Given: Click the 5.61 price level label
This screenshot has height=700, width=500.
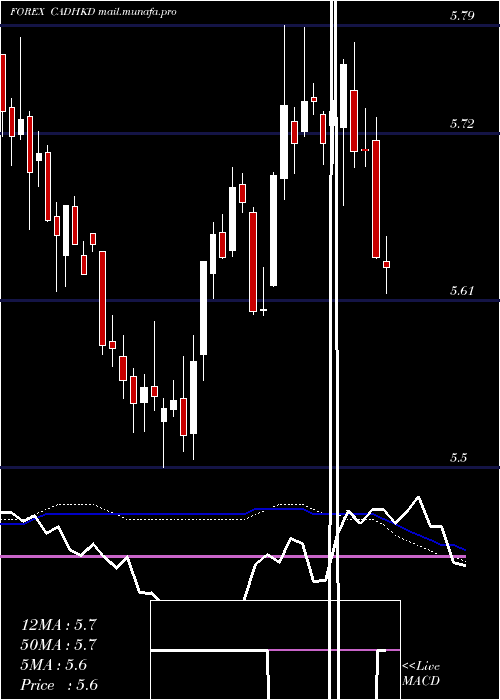Looking at the screenshot, I should (462, 291).
